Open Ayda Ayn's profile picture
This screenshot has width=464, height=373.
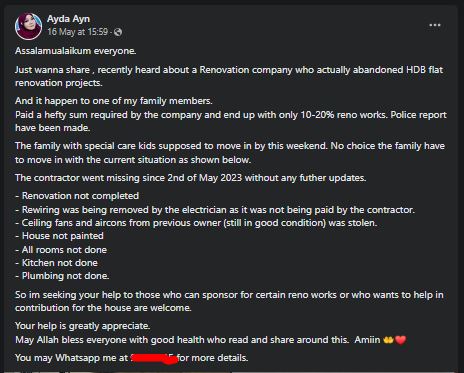coord(28,26)
